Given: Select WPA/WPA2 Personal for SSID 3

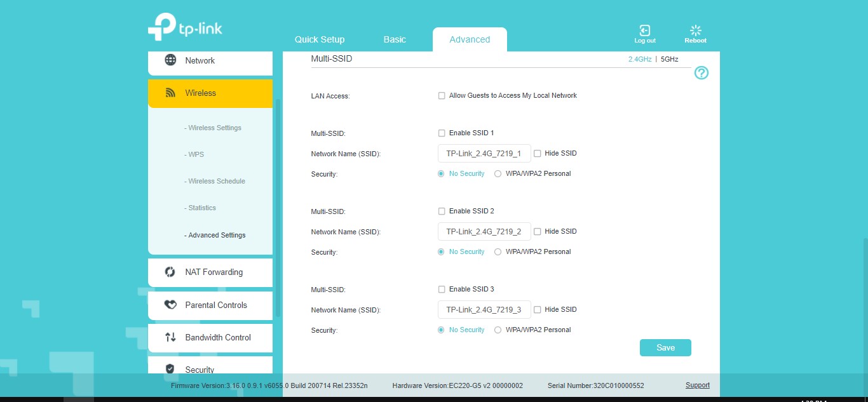Looking at the screenshot, I should click(x=498, y=330).
